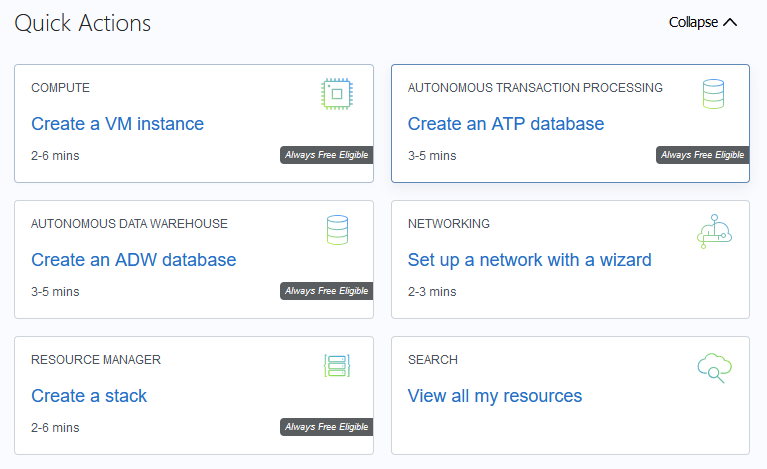Collapse the Quick Actions section
This screenshot has height=469, width=767.
click(702, 22)
